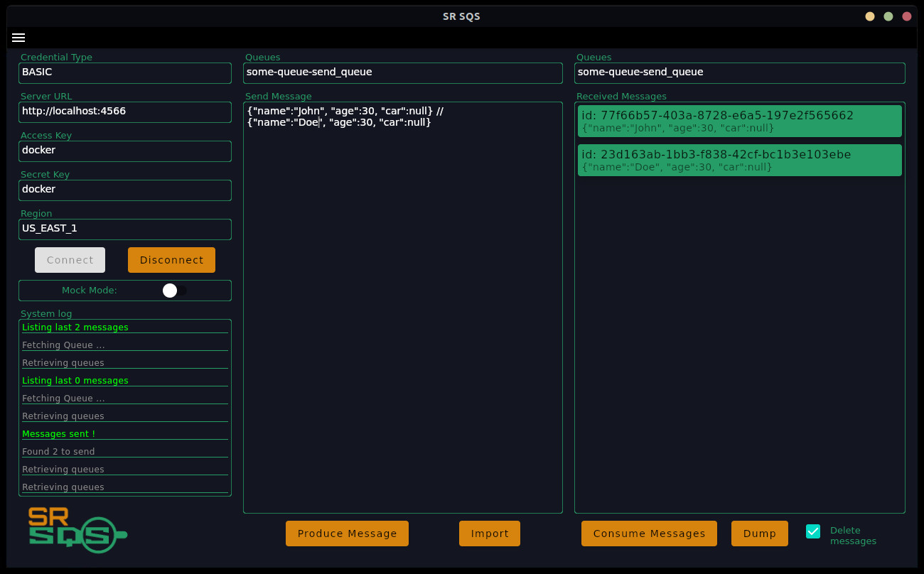Click the 'Mock Mode:' label
The width and height of the screenshot is (924, 574).
coord(90,290)
